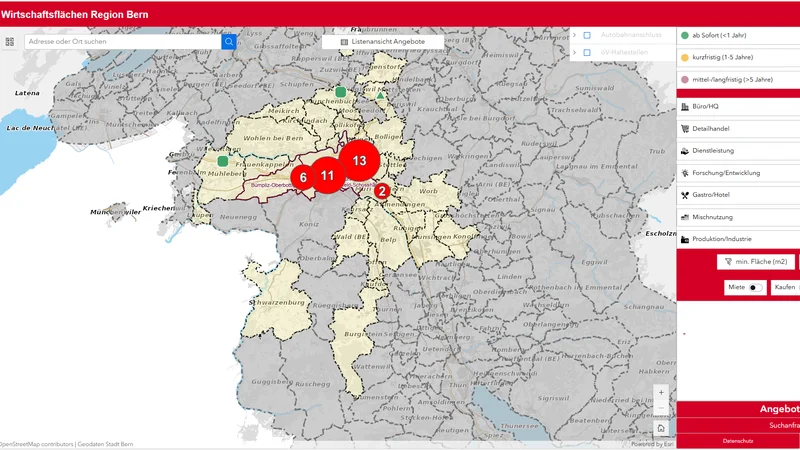
Task: Click the 'Köniz' map label
Action: tap(309, 224)
